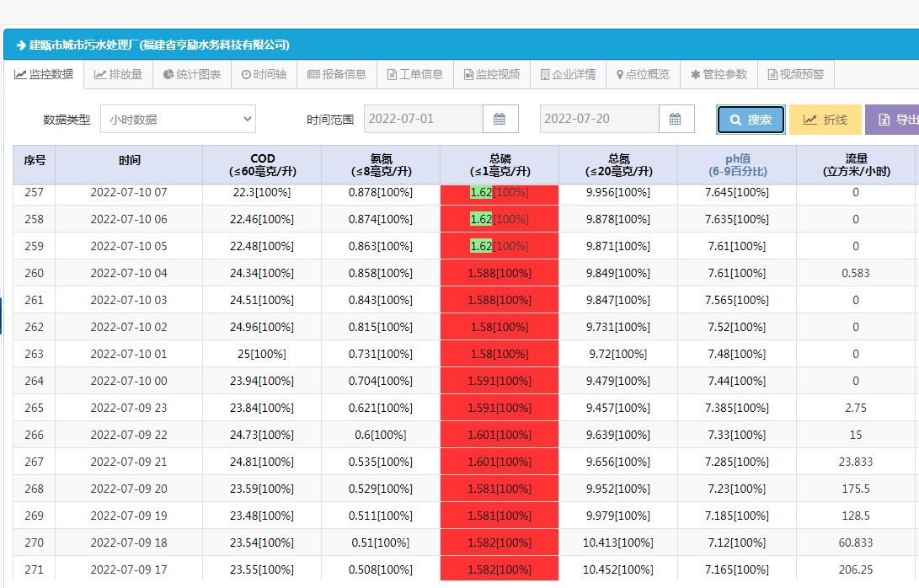Click the building icon on 企业详情 tab
The height and width of the screenshot is (588, 919).
(x=545, y=74)
